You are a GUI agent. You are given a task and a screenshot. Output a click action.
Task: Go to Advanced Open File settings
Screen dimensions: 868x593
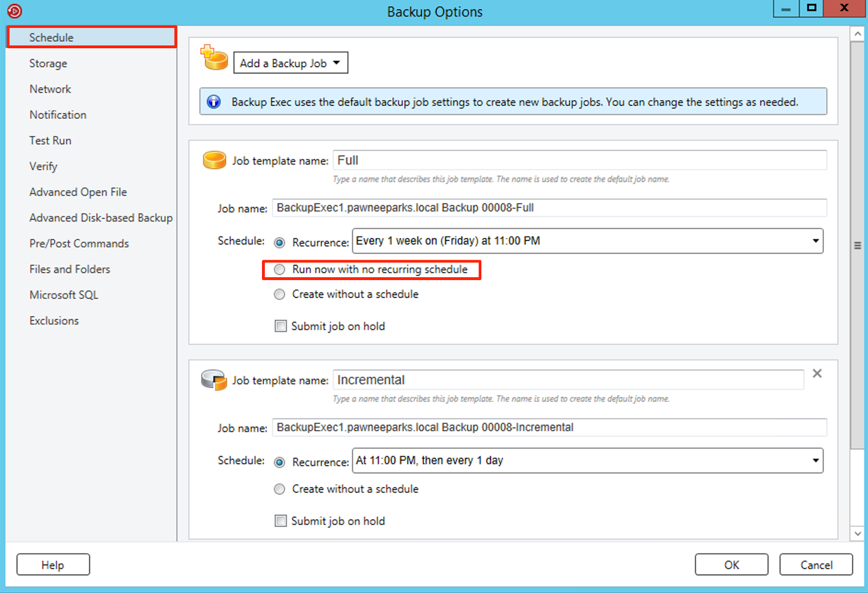[x=78, y=192]
